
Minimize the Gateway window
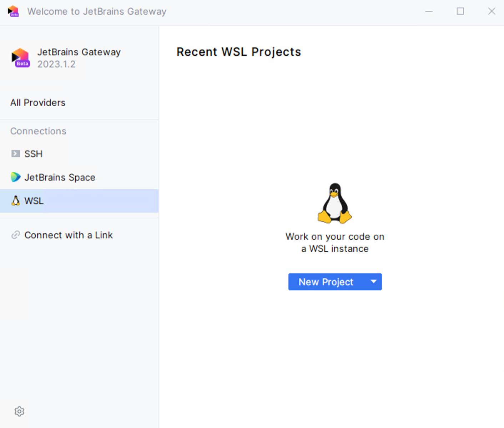(429, 11)
